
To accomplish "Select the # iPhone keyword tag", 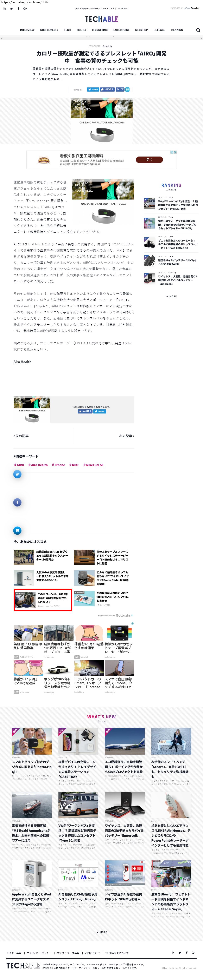I will point(59,465).
